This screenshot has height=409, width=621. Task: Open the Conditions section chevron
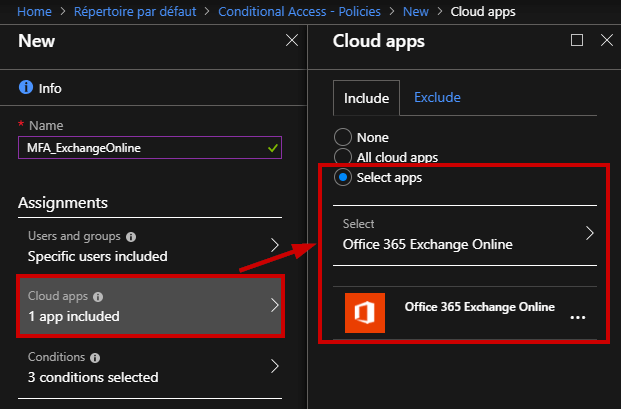(275, 366)
